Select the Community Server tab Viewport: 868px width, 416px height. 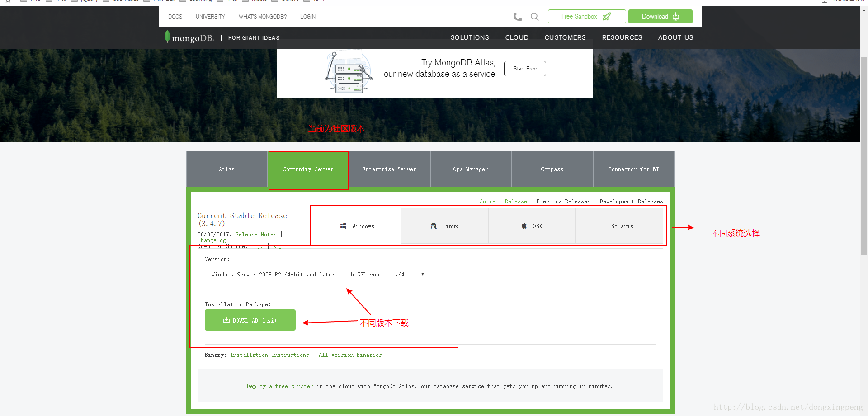[308, 169]
